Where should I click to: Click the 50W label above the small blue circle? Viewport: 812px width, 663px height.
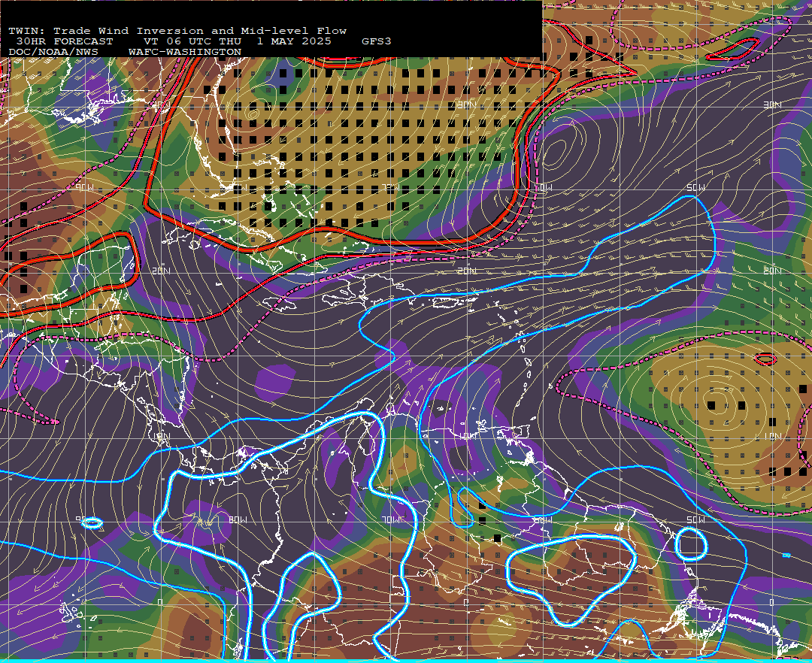695,519
